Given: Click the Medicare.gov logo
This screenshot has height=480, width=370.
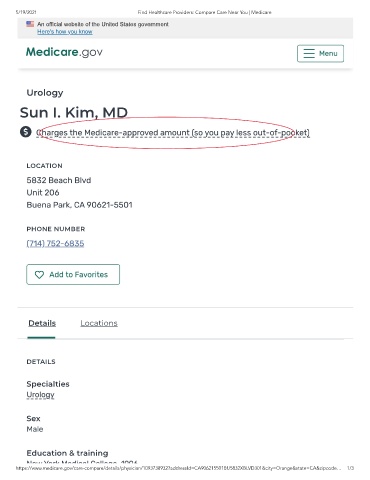Looking at the screenshot, I should 64,52.
